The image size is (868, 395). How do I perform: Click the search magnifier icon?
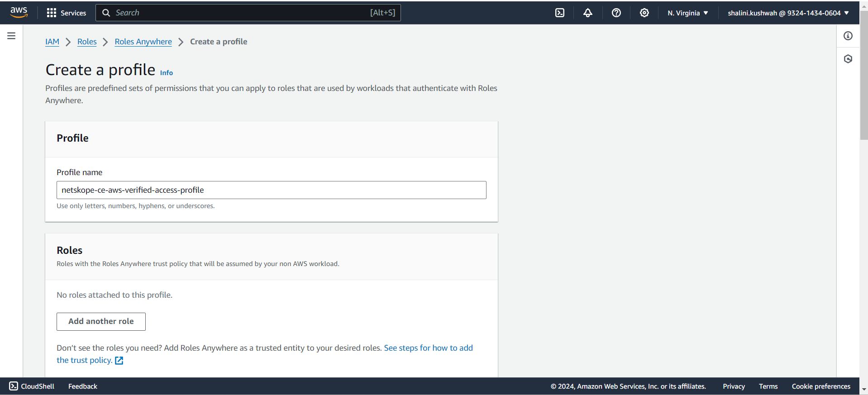(x=106, y=13)
